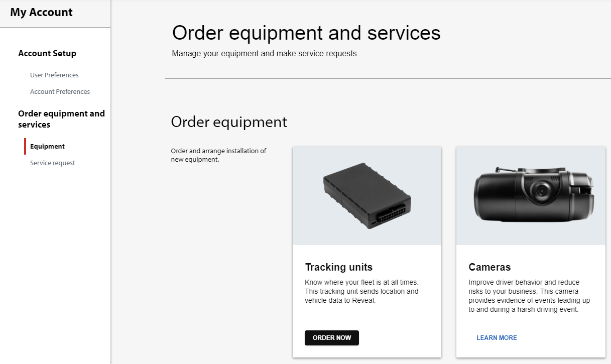This screenshot has height=364, width=611.
Task: View the dash camera product image
Action: (x=530, y=195)
